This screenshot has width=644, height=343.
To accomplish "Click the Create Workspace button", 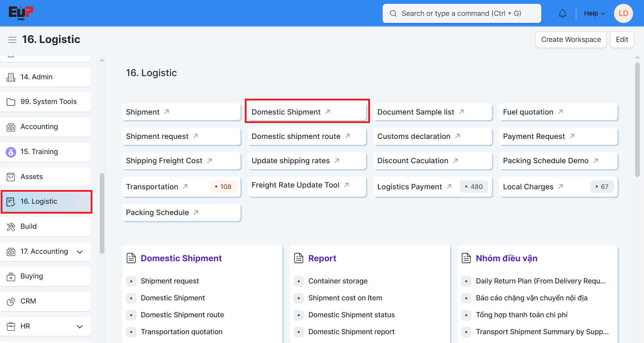I will tap(571, 39).
